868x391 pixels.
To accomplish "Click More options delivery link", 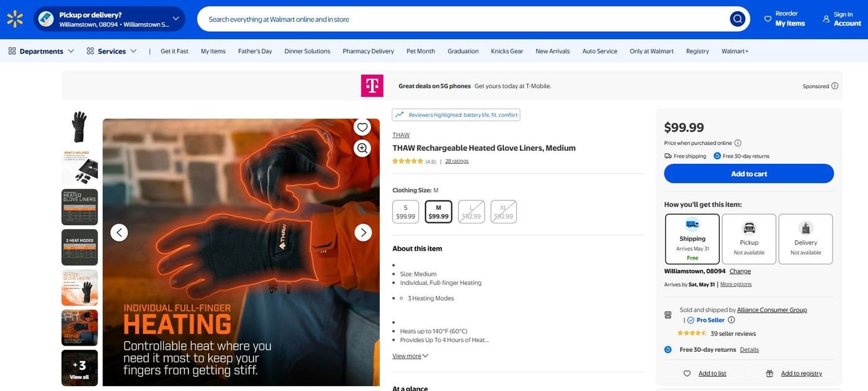I will 736,284.
